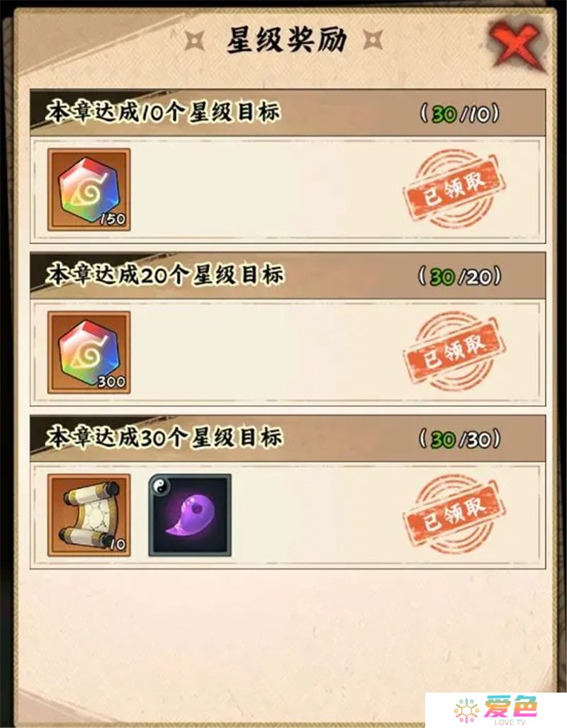Click the (30/30) progress counter

tap(459, 439)
